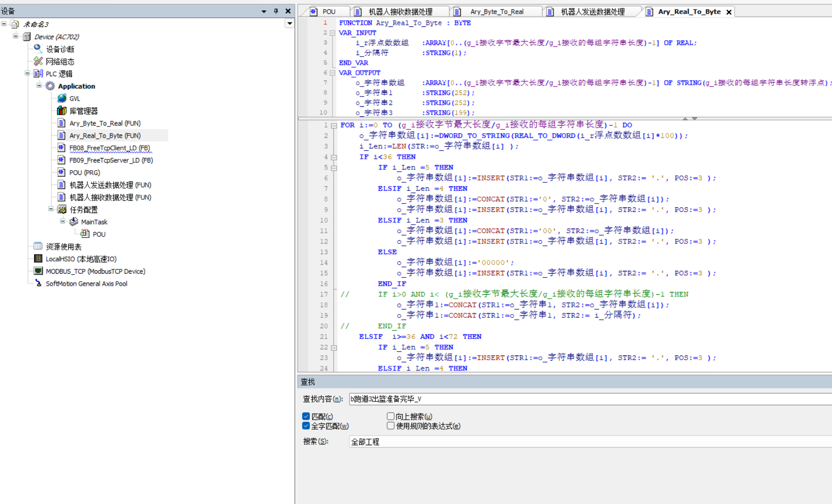Click the POU (PRG) program icon
832x504 pixels.
pyautogui.click(x=62, y=172)
